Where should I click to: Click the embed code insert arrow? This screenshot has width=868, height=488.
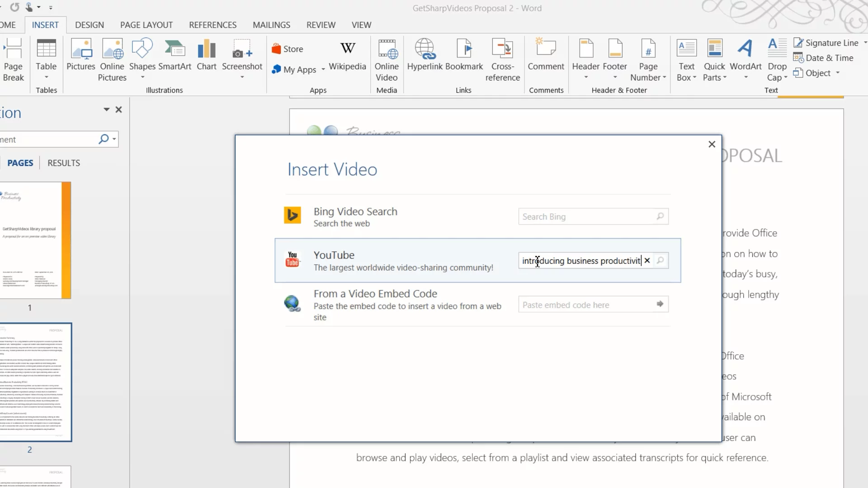(x=660, y=304)
